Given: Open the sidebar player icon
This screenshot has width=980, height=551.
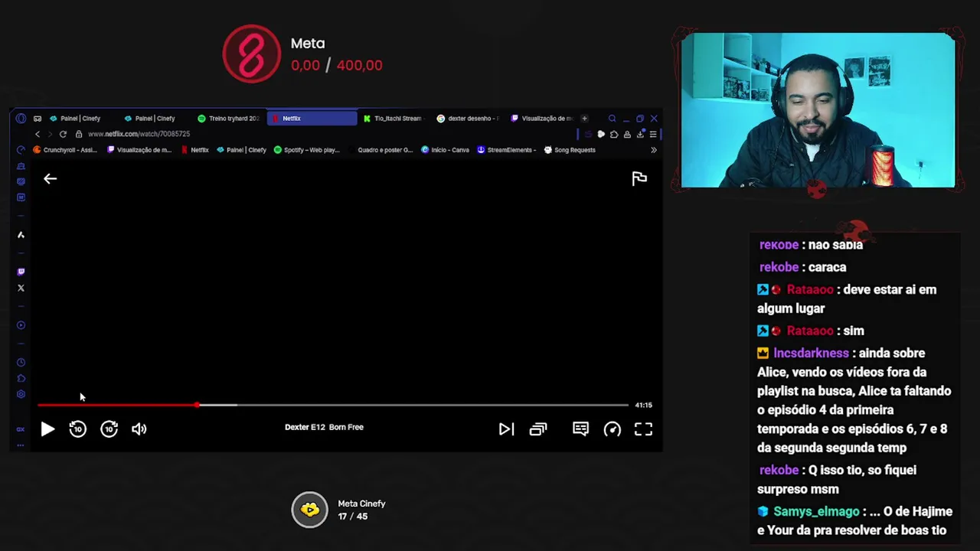Looking at the screenshot, I should [21, 325].
